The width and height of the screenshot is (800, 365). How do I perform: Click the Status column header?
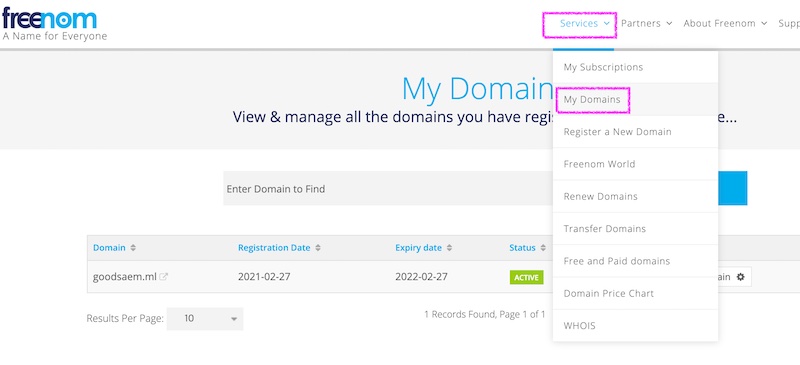(522, 248)
